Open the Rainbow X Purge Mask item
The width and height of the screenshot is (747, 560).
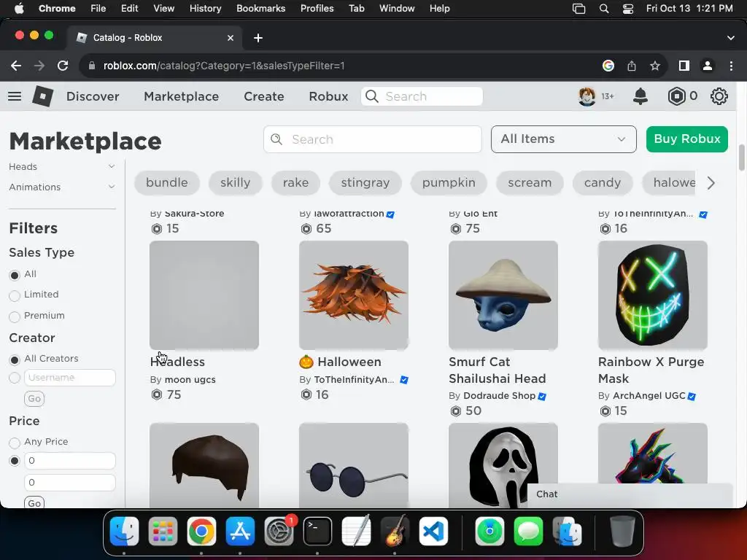(653, 295)
